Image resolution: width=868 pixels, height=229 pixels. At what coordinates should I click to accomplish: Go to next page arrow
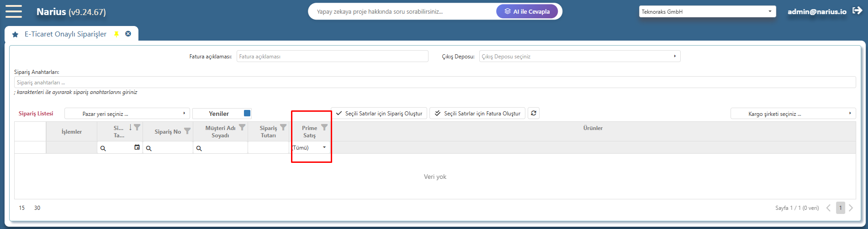[x=851, y=208]
